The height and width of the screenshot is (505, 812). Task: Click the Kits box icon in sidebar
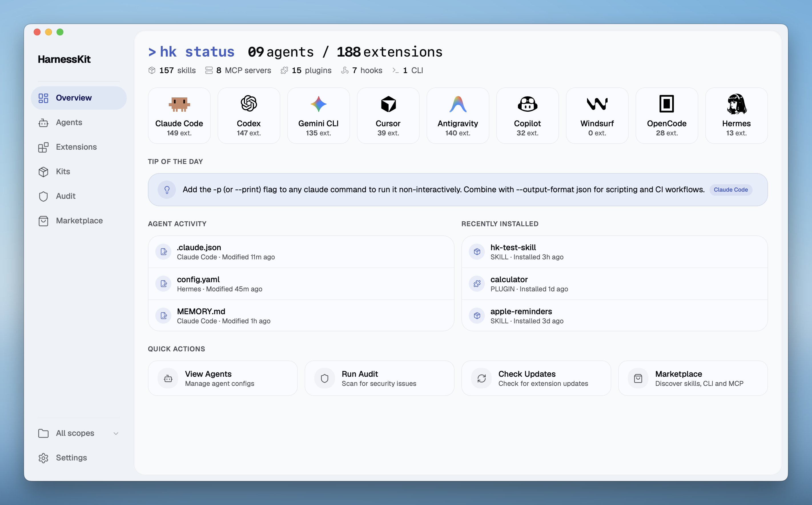pyautogui.click(x=43, y=172)
